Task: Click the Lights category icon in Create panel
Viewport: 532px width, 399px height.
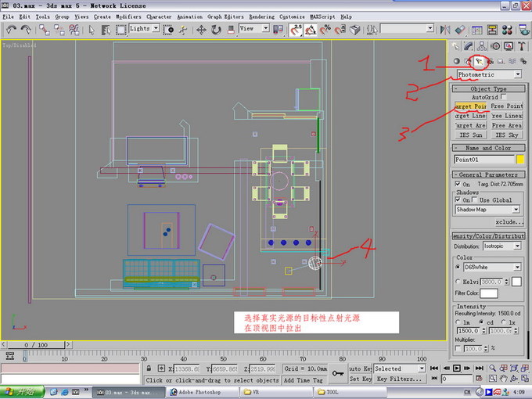Action: [x=479, y=61]
